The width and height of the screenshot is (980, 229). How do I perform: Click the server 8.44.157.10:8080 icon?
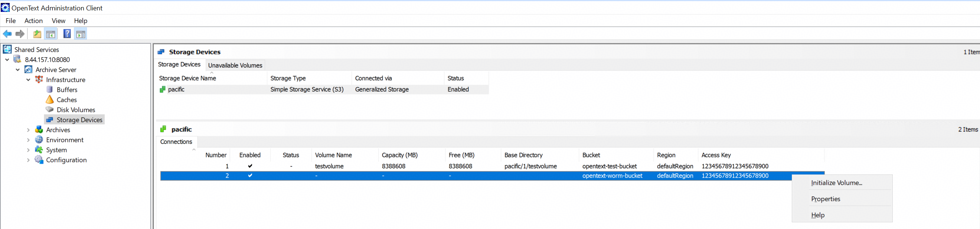(x=17, y=59)
